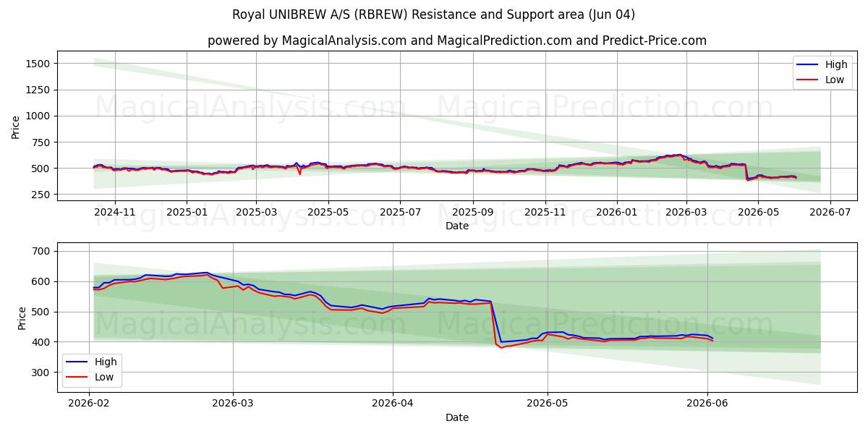The height and width of the screenshot is (434, 868).
Task: Click the 2026-03 tick on the lower chart
Action: coord(234,404)
